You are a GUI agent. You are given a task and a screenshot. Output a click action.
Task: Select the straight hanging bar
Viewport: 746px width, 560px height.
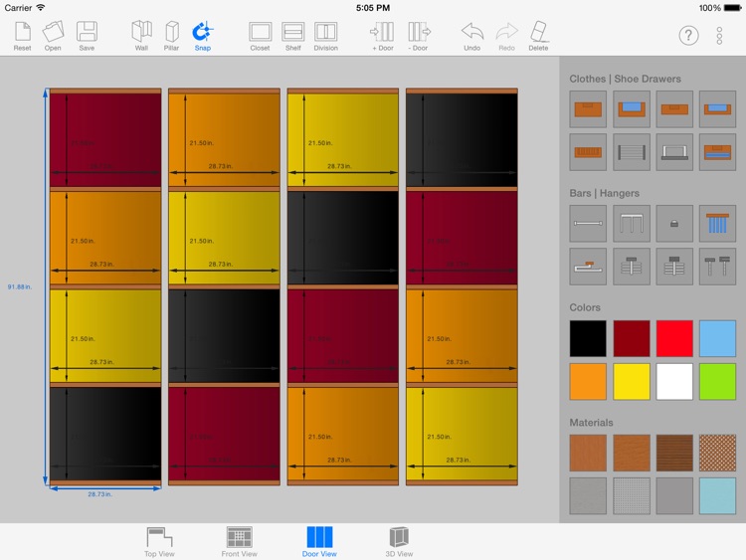click(588, 224)
